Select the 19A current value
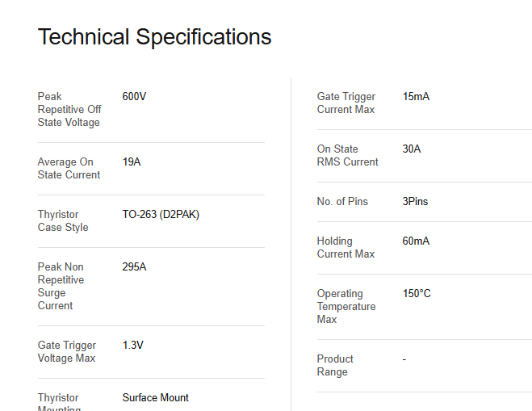Image resolution: width=532 pixels, height=411 pixels. (x=132, y=161)
